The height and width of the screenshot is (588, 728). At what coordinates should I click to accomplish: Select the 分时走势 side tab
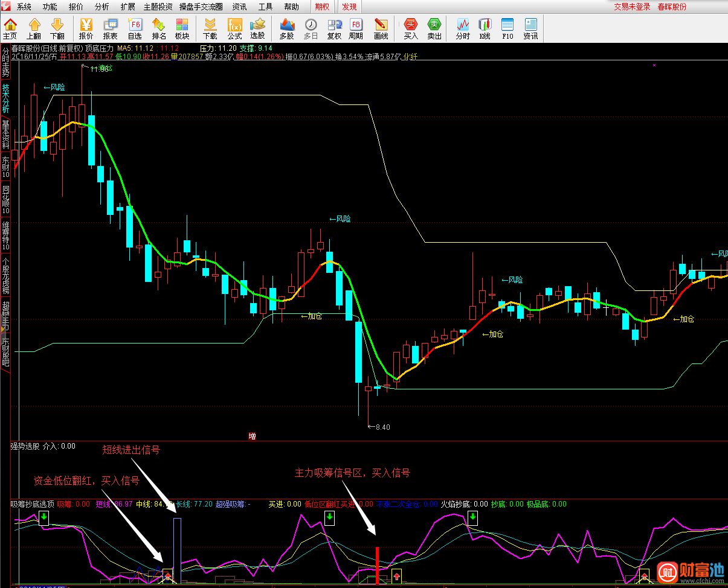click(x=5, y=62)
